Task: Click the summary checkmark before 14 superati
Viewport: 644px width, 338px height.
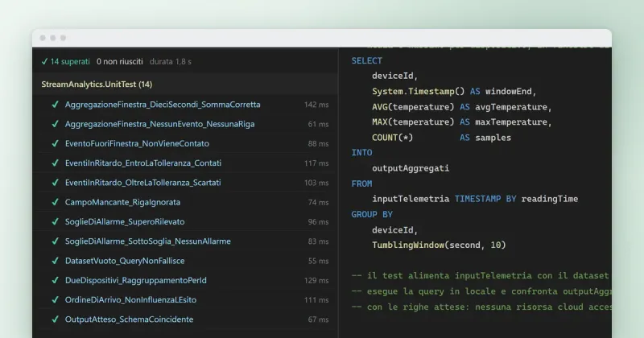Action: pyautogui.click(x=44, y=62)
